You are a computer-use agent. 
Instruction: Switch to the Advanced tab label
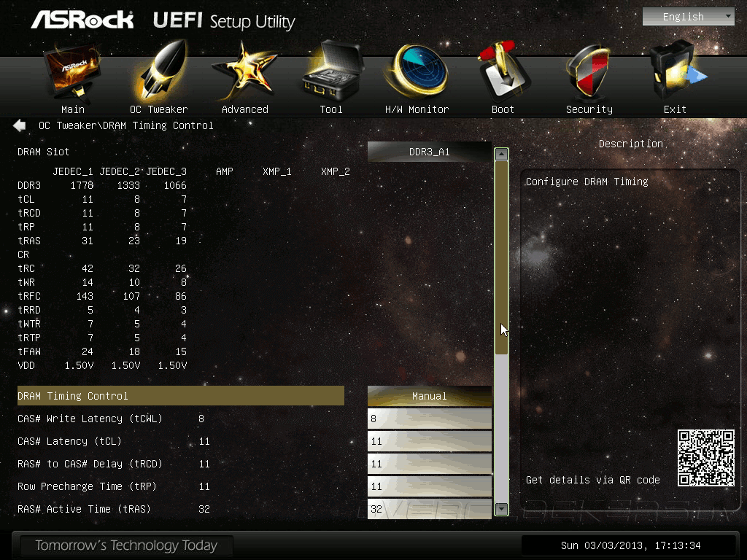[x=245, y=109]
